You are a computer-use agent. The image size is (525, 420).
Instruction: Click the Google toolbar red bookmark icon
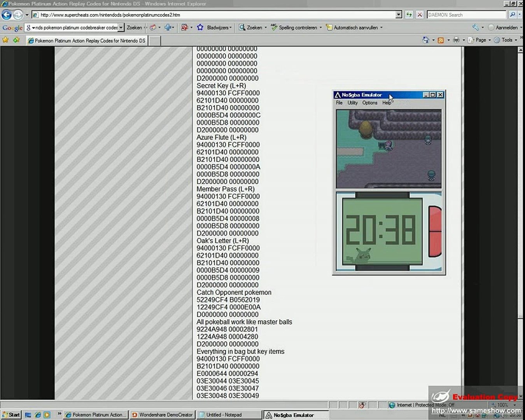pos(184,28)
